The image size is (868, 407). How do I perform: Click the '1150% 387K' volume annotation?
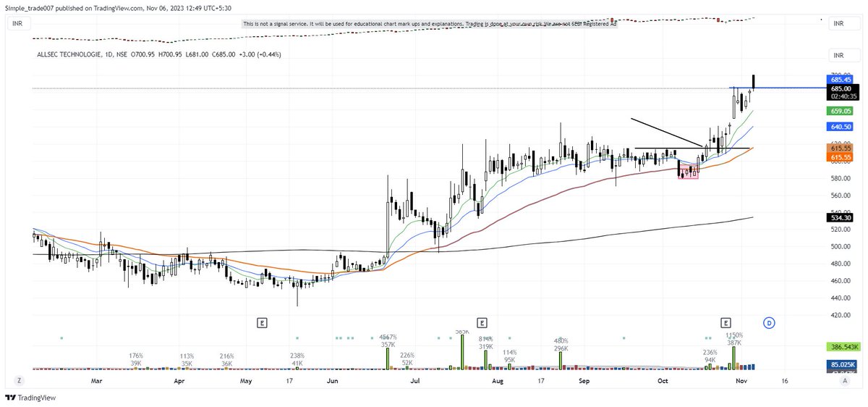tap(734, 339)
